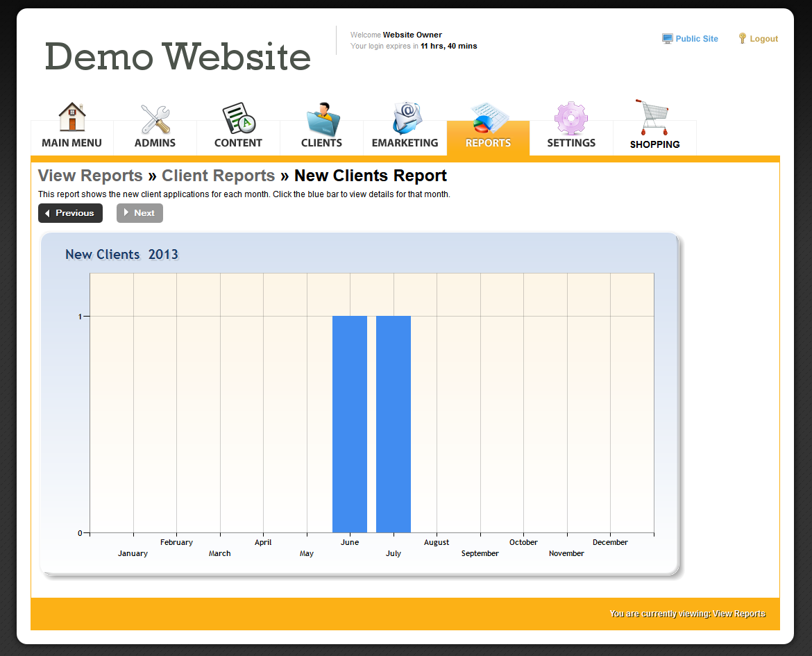The width and height of the screenshot is (812, 656).
Task: Open Admins wrench and screwdriver icon
Action: [x=155, y=119]
